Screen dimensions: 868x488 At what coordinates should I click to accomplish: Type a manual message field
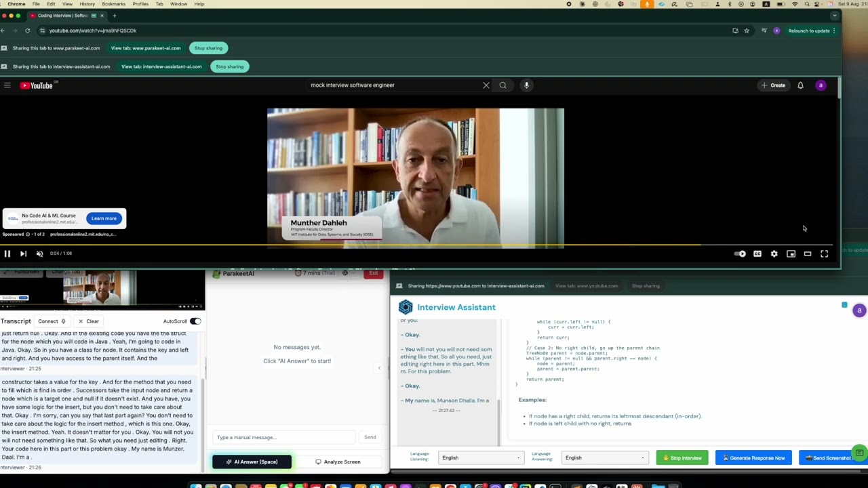pos(285,437)
